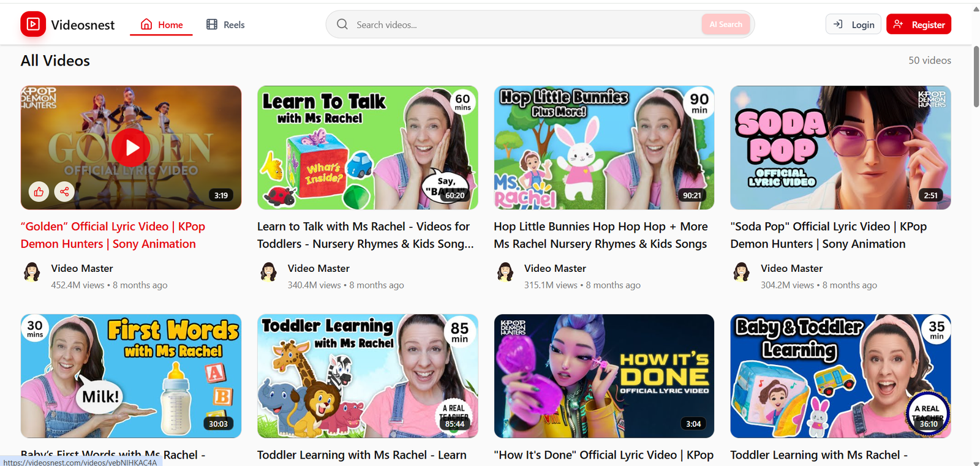
Task: Like the Golden lyric video thumbs-up icon
Action: 39,192
